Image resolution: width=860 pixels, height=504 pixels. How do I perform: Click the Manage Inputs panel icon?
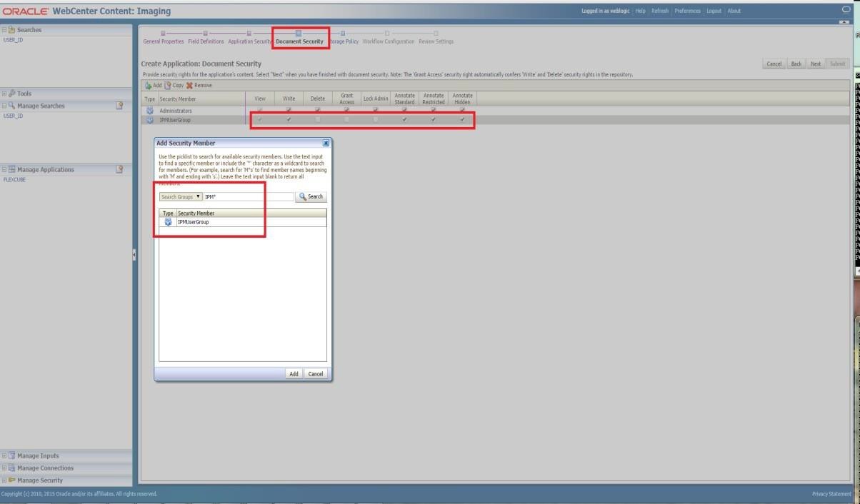tap(11, 455)
